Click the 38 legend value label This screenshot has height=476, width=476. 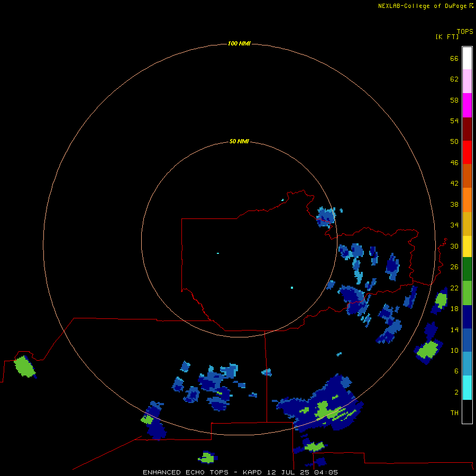pyautogui.click(x=454, y=204)
